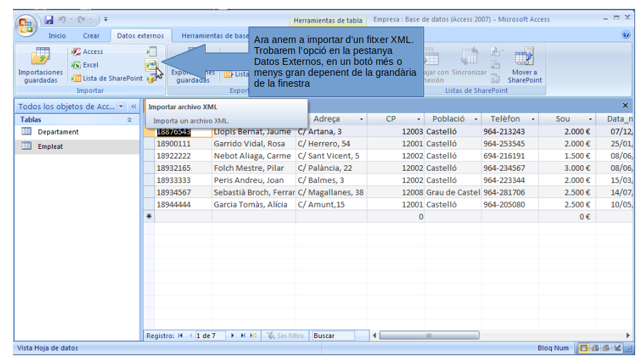644x362 pixels.
Task: Select the new record row asterisk
Action: [149, 217]
